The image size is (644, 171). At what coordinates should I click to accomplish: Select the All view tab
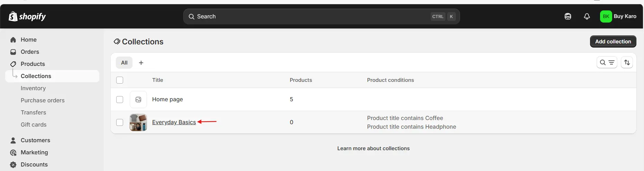[x=124, y=63]
